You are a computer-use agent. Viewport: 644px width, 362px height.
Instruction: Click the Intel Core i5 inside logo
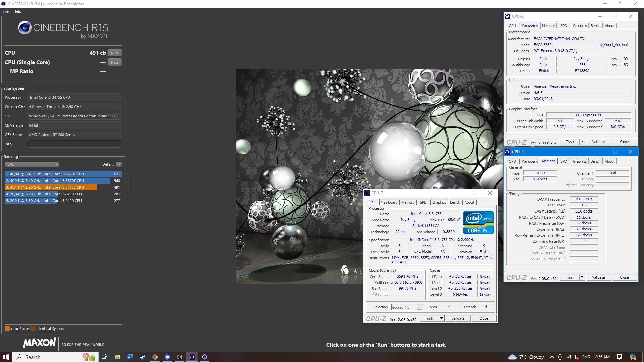(x=478, y=222)
